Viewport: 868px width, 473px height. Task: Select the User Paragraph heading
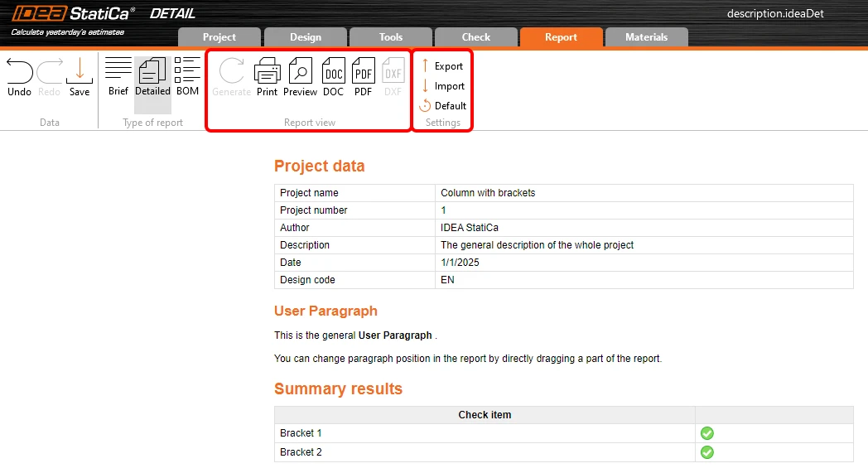(325, 311)
